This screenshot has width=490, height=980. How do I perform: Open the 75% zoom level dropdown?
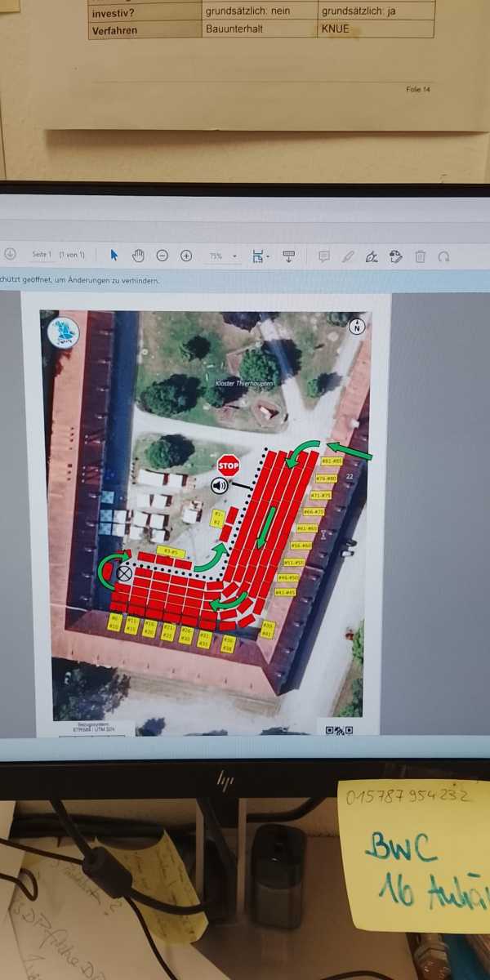[x=221, y=256]
